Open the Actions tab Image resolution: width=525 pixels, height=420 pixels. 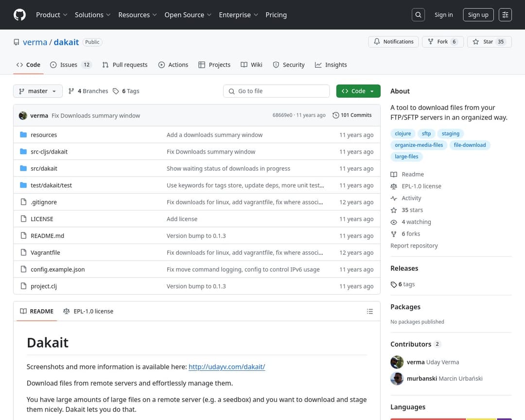tap(173, 65)
